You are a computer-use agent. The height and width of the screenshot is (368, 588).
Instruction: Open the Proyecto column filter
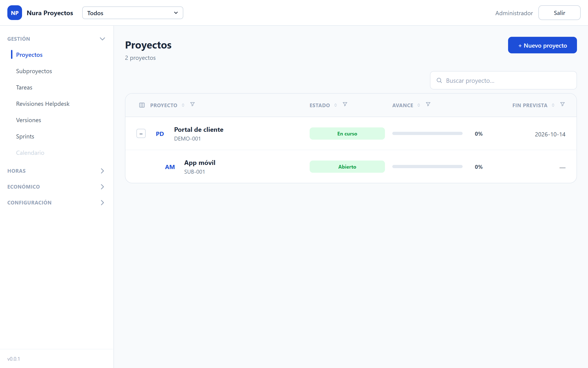click(x=192, y=104)
